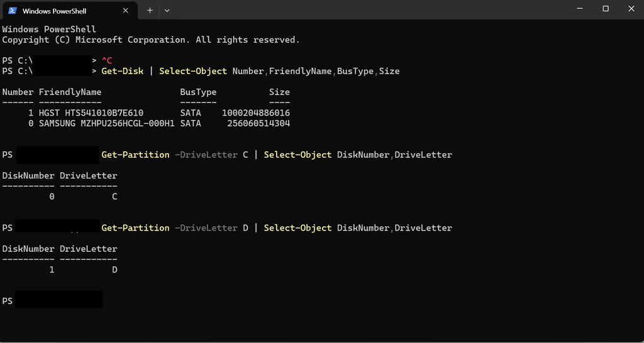Click the Number column header
Viewport: 644px width, 343px height.
coord(18,92)
